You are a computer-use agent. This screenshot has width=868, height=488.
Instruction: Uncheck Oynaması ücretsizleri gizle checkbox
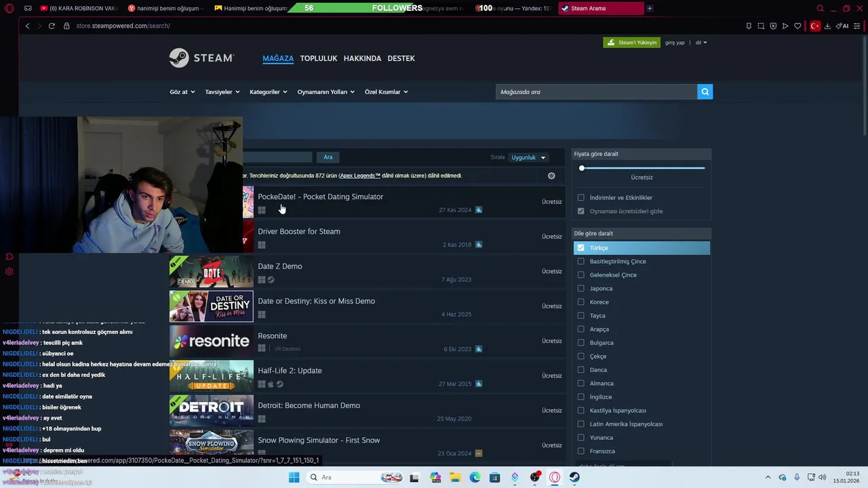click(580, 211)
